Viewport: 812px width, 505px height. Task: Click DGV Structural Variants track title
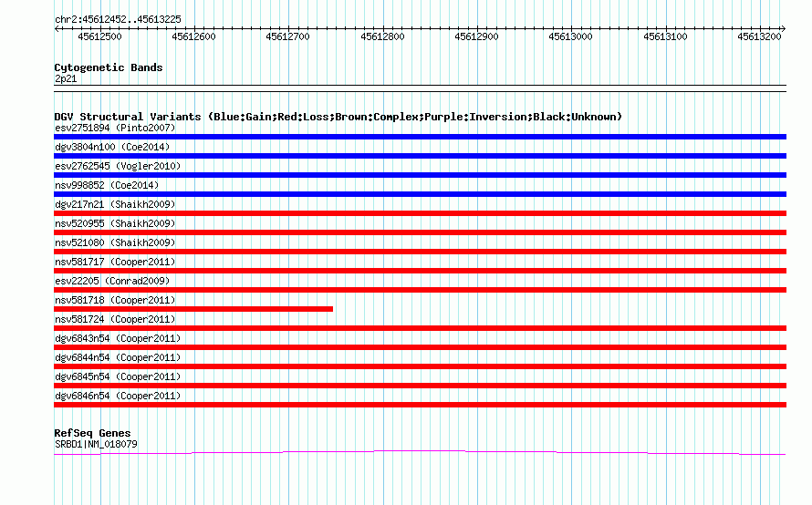[338, 117]
